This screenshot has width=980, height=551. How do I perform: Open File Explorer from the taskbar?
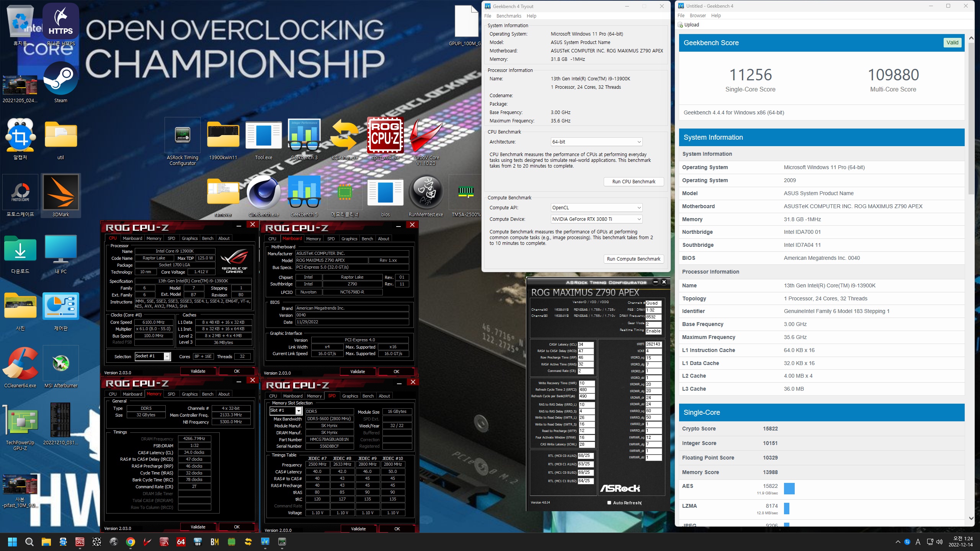click(46, 541)
